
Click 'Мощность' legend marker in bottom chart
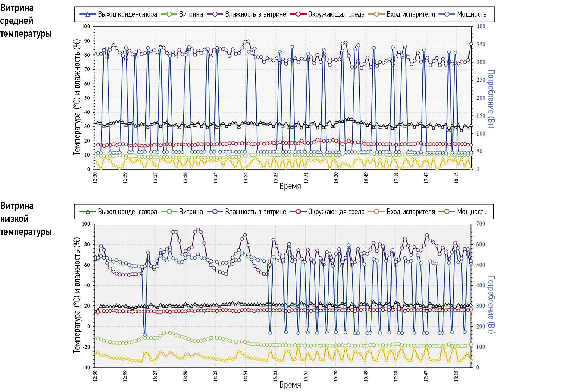click(447, 212)
